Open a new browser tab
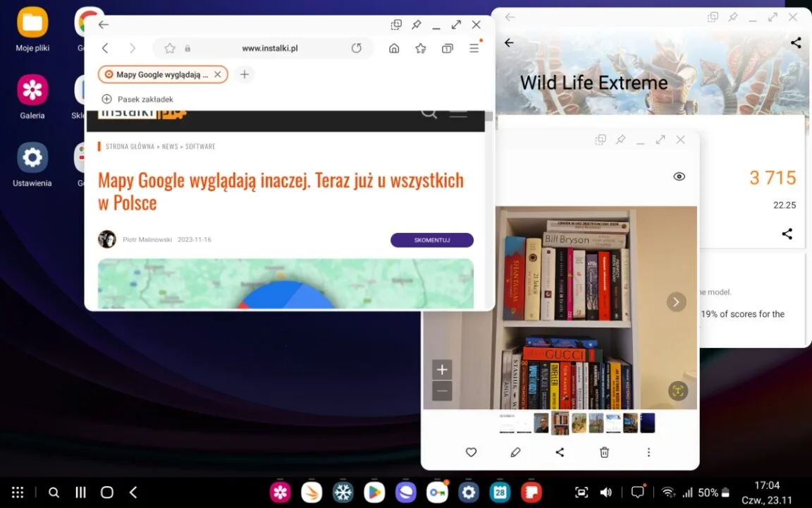The image size is (812, 508). click(x=244, y=74)
